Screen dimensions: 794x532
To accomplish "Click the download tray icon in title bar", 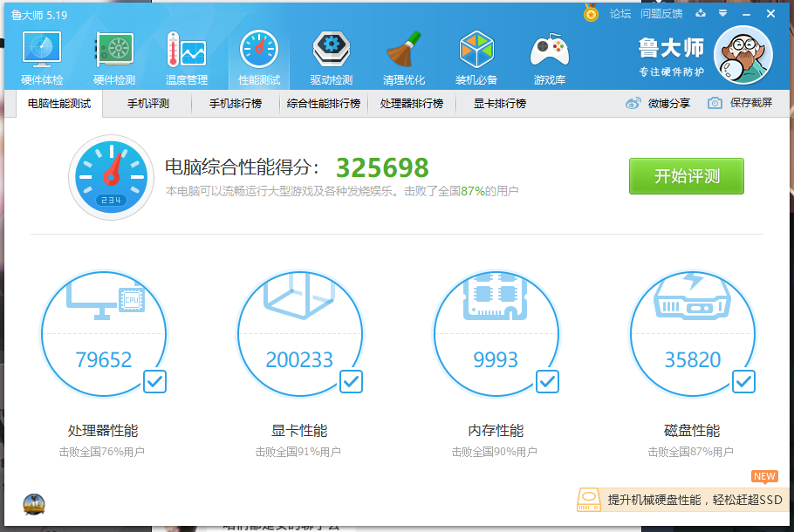I will click(x=701, y=13).
